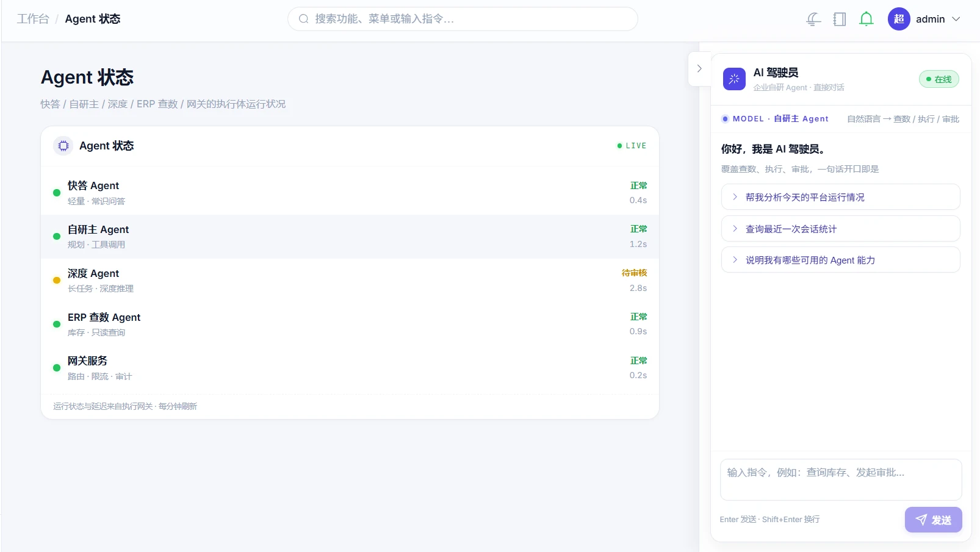This screenshot has width=980, height=552.
Task: Click the 2.8s latency value
Action: point(638,288)
